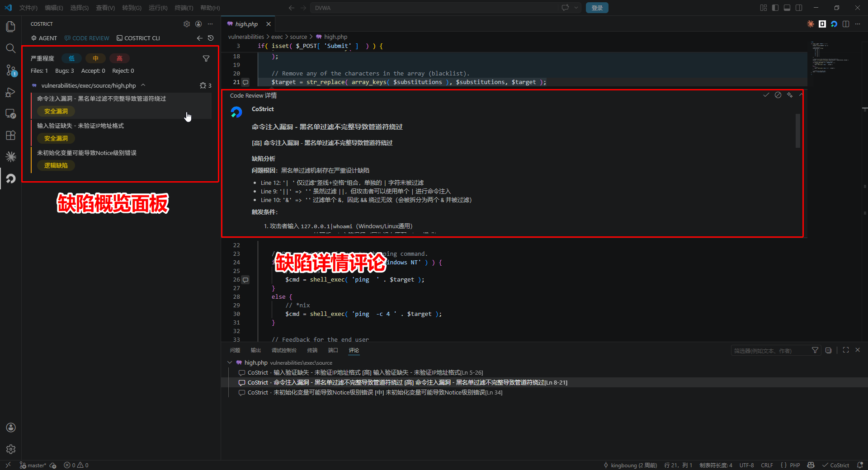This screenshot has width=868, height=470.
Task: Accept the defect with checkmark icon
Action: pyautogui.click(x=766, y=95)
